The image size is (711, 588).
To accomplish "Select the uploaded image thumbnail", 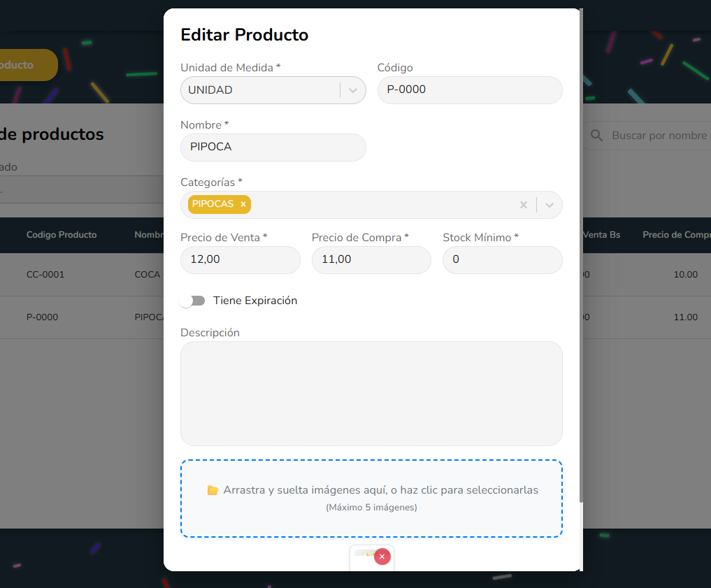I will pyautogui.click(x=364, y=559).
